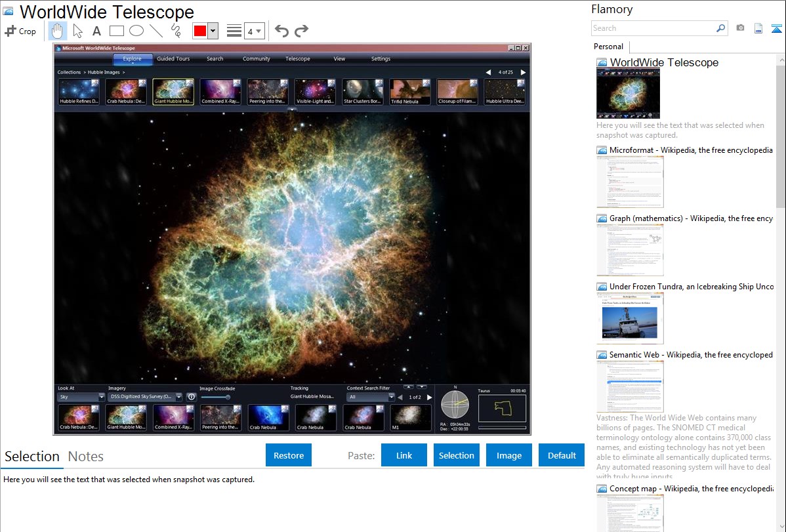Select the Visible-Light and... thumbnail
This screenshot has height=532, width=786.
pyautogui.click(x=316, y=92)
